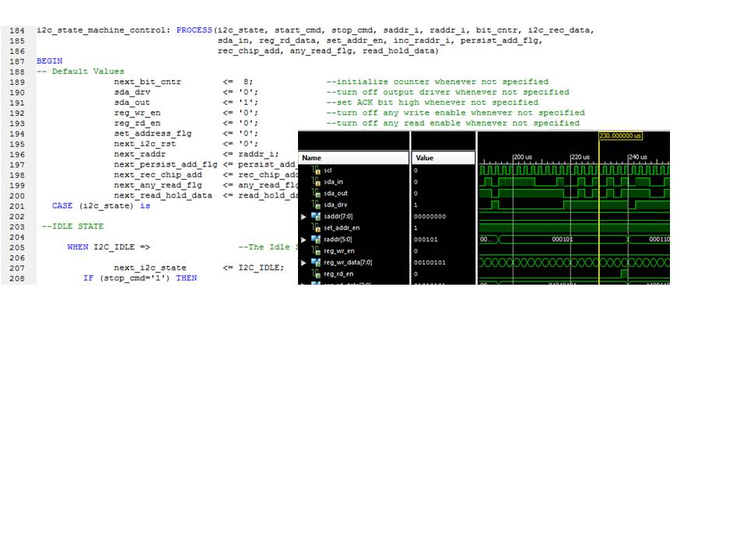Viewport: 747px width, 560px height.
Task: Click line number 184 in gutter
Action: point(16,30)
